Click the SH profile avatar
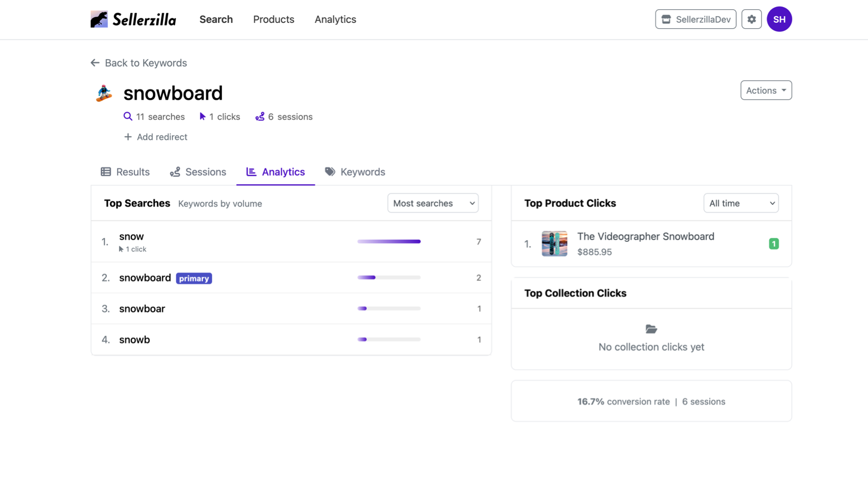Viewport: 868px width, 488px height. tap(779, 19)
